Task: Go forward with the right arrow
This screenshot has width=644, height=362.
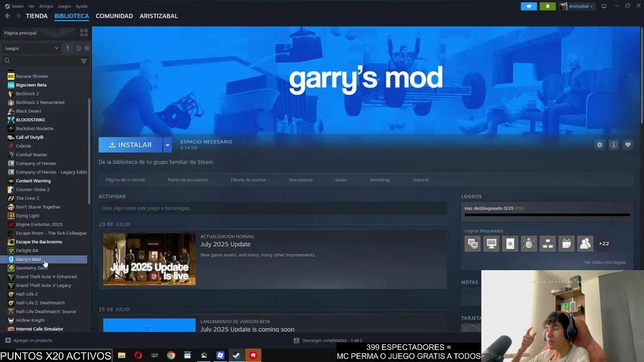Action: (x=18, y=16)
